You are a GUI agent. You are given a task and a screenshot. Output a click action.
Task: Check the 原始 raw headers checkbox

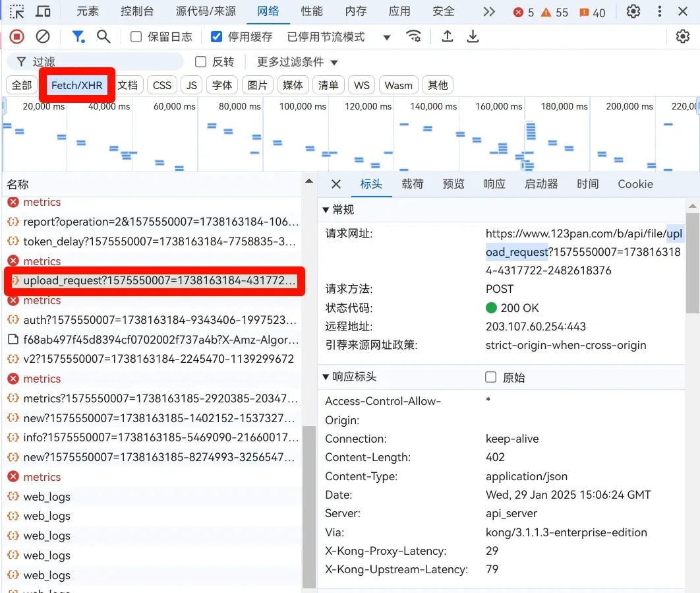[490, 377]
